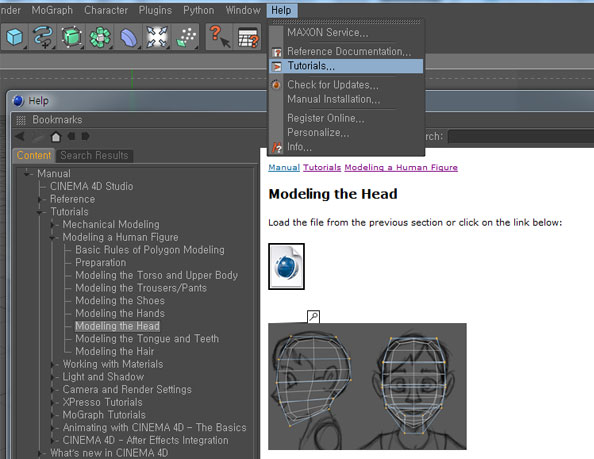Go back with the left arrow in Help
Image resolution: width=594 pixels, height=459 pixels.
20,136
